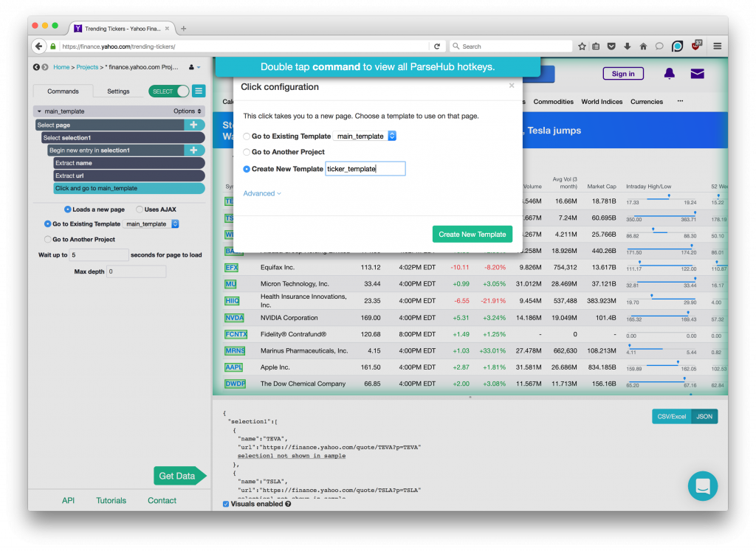Click the NVDA ticker symbol
Screen dimensions: 756x551
pos(234,318)
